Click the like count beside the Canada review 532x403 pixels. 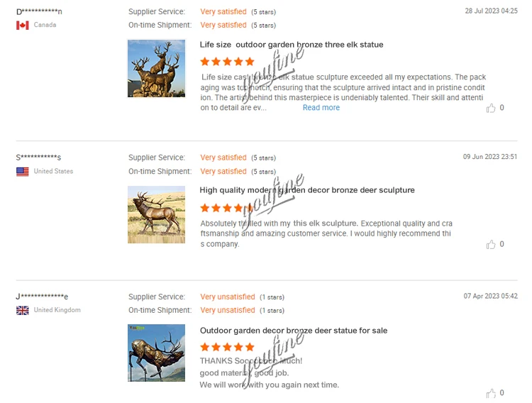click(x=501, y=108)
